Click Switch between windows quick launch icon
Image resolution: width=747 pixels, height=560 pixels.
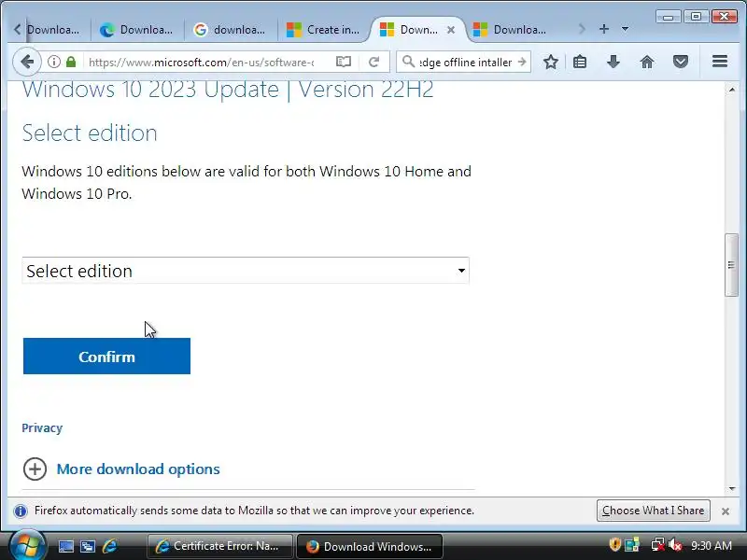click(x=87, y=546)
